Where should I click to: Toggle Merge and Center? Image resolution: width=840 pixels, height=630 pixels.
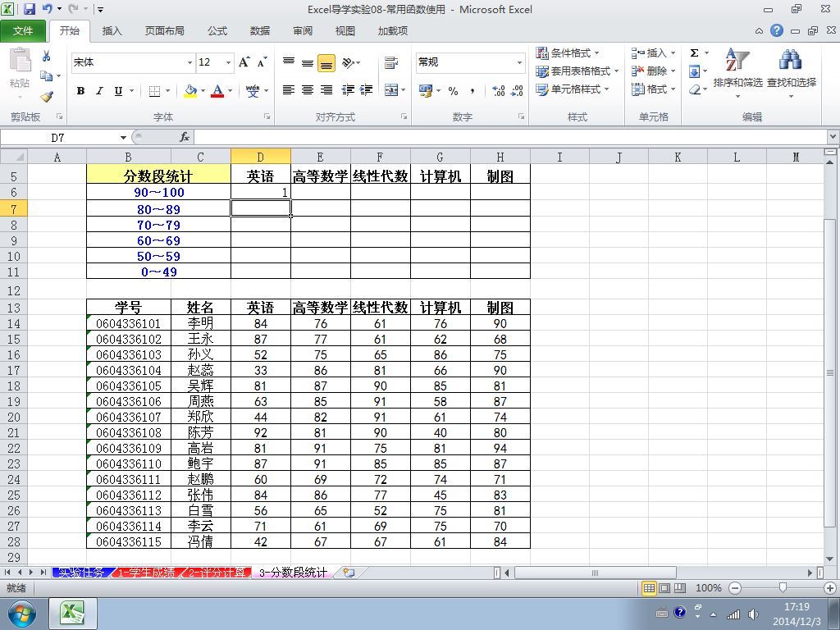point(391,90)
